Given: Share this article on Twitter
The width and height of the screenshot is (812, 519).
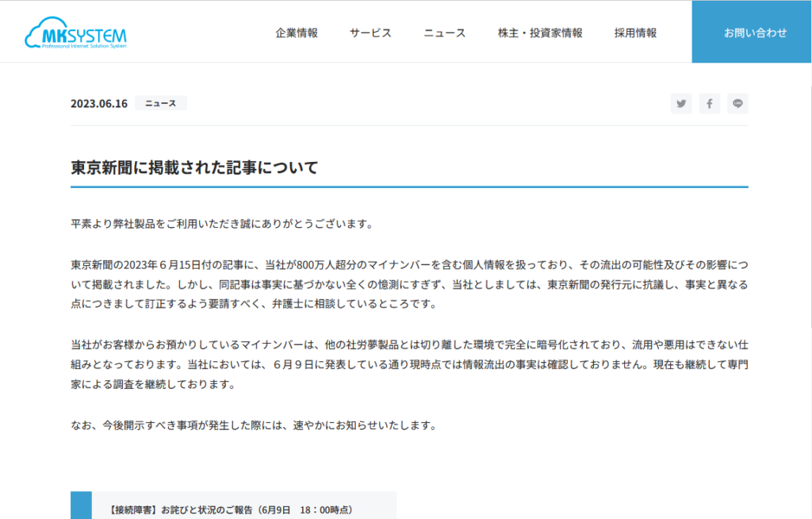Looking at the screenshot, I should [x=681, y=104].
